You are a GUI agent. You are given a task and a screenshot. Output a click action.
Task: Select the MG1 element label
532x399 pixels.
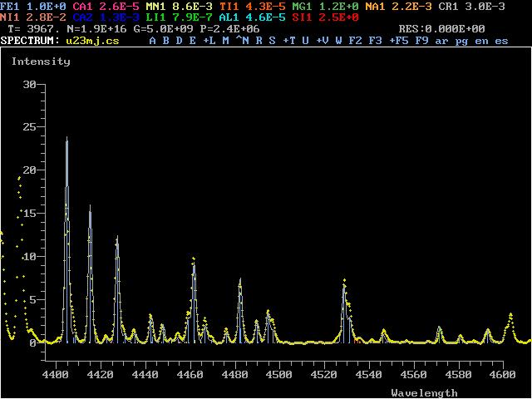tap(303, 6)
